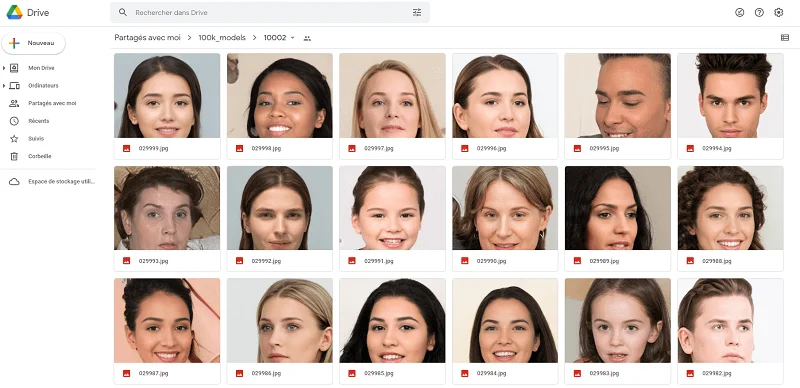Viewport: 800px width, 388px height.
Task: Open Espace de stockage utilisé link
Action: pyautogui.click(x=61, y=181)
